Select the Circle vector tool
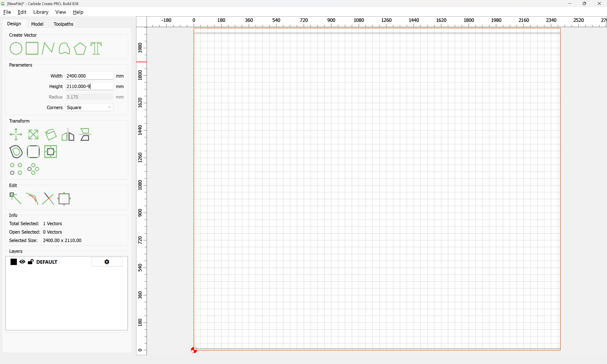This screenshot has width=607, height=364. click(16, 48)
